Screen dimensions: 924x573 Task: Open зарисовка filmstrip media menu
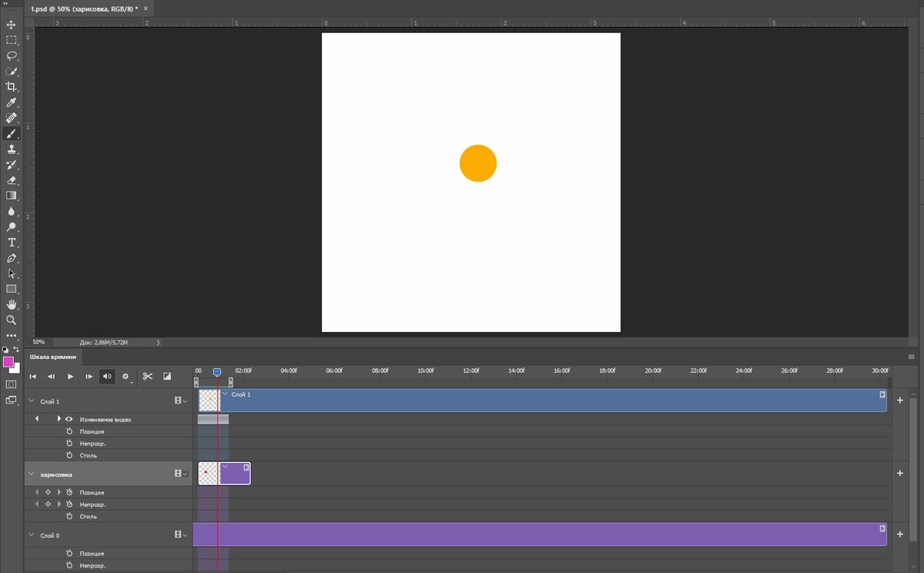point(181,474)
